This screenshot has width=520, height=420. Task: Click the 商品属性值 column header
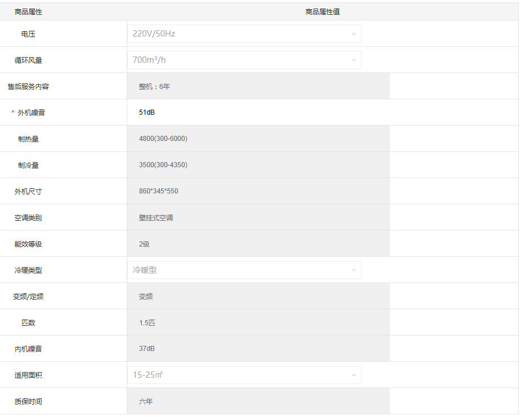[323, 11]
